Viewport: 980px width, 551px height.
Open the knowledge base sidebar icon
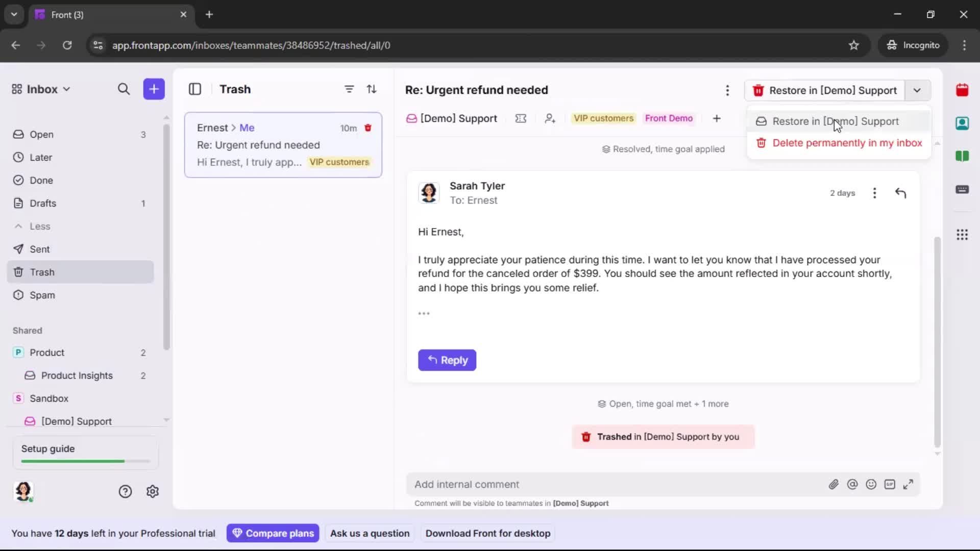963,156
